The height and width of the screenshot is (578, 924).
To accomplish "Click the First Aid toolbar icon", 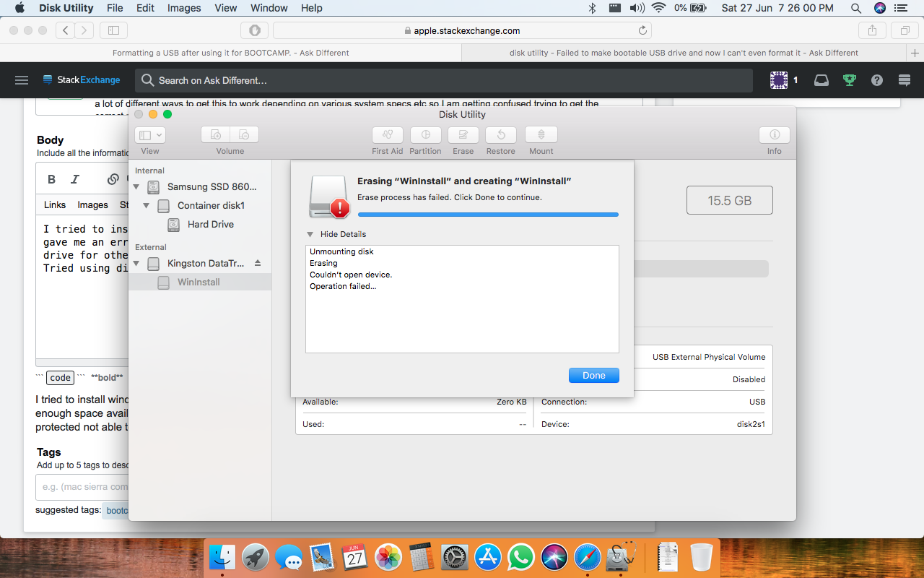I will coord(388,134).
